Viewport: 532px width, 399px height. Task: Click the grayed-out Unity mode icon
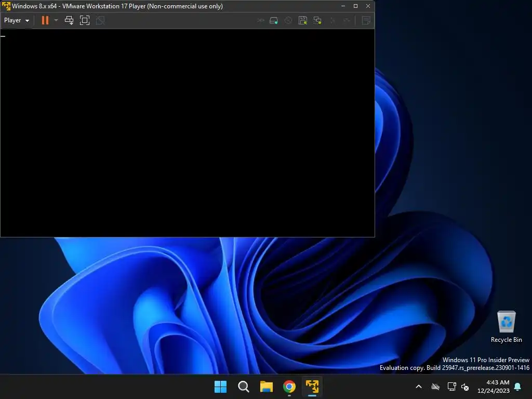coord(100,20)
